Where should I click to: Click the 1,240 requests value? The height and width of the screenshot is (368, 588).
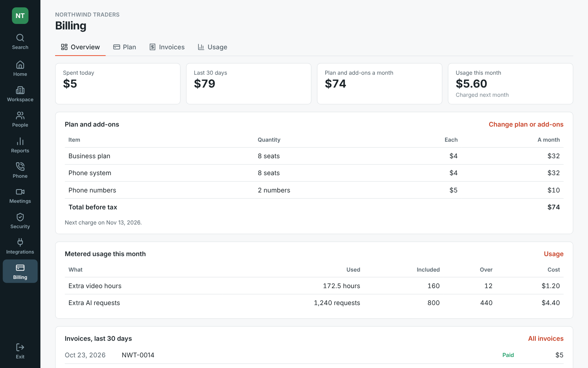pos(337,303)
